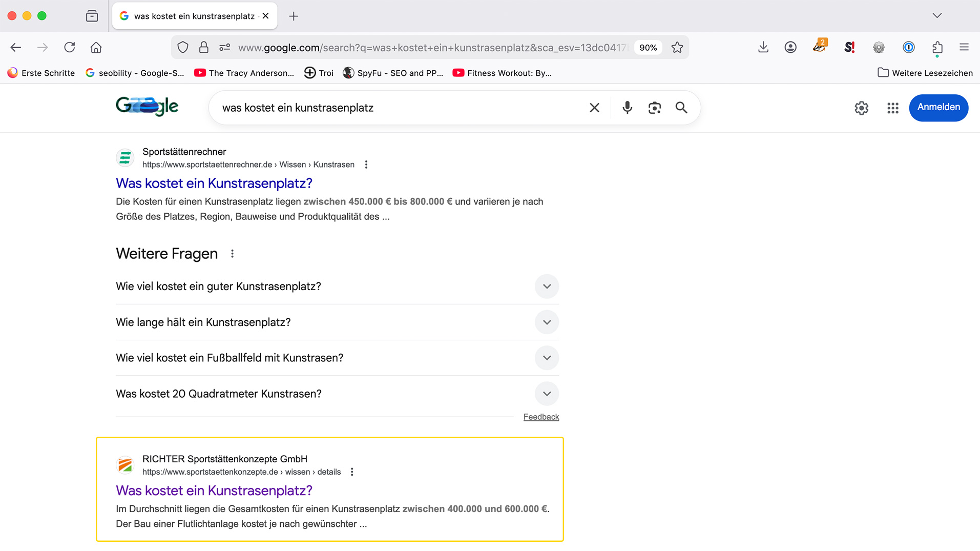This screenshot has width=980, height=551.
Task: Open the Google apps grid
Action: point(892,108)
